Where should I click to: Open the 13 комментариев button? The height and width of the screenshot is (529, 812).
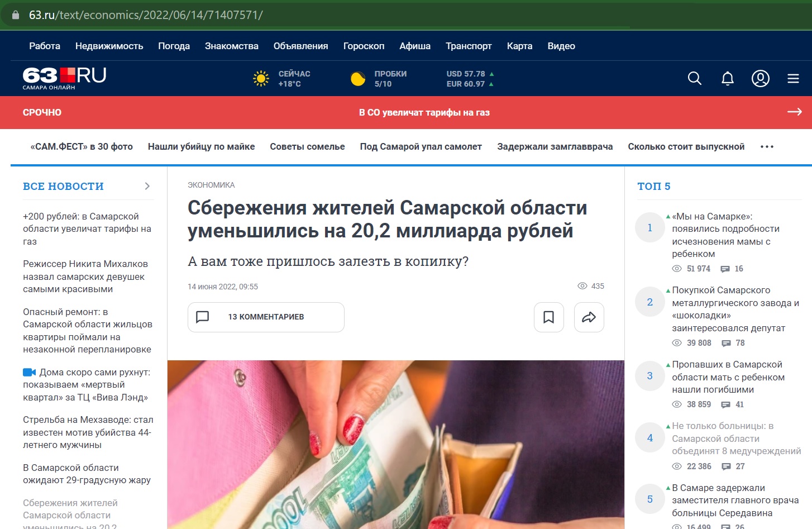[266, 317]
